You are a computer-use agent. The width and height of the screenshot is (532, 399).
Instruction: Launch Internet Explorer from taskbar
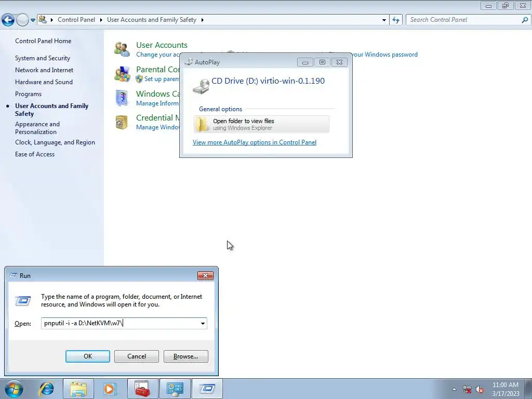tap(46, 389)
